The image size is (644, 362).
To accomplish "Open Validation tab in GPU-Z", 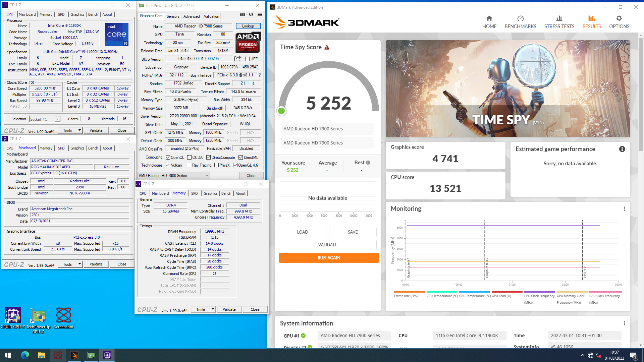I will (x=211, y=16).
